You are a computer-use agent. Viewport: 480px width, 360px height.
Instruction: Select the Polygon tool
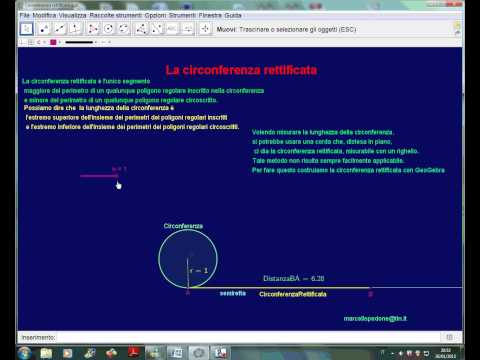[x=92, y=29]
